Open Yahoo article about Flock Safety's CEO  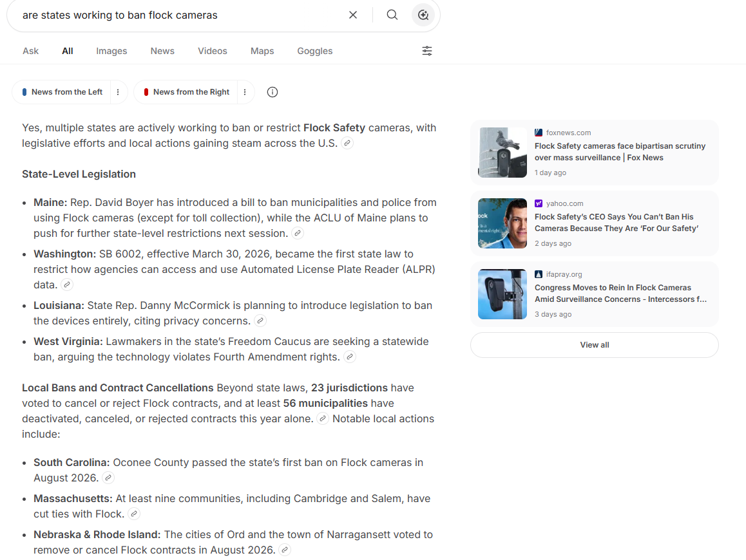click(617, 223)
